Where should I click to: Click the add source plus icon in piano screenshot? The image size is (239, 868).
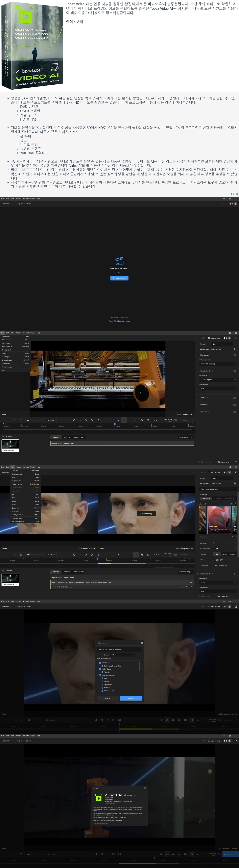[x=3, y=436]
